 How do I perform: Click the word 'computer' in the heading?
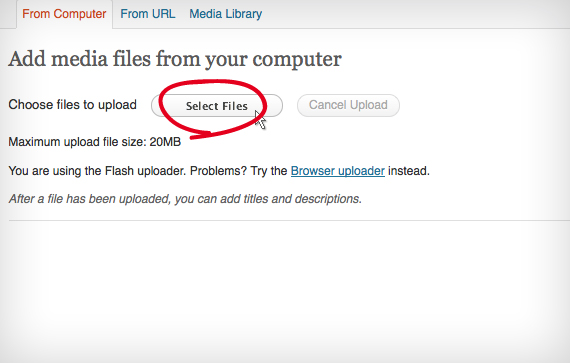click(297, 60)
